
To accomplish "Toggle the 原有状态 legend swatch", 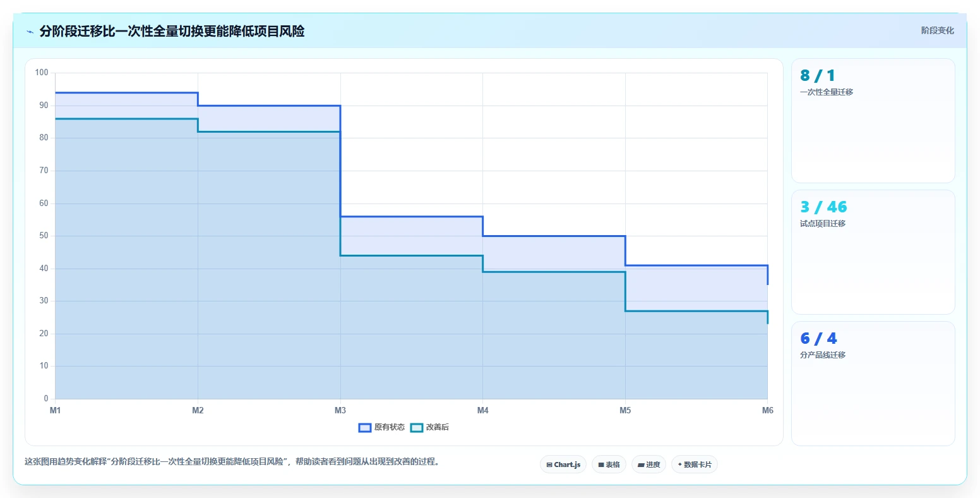I will click(x=365, y=428).
